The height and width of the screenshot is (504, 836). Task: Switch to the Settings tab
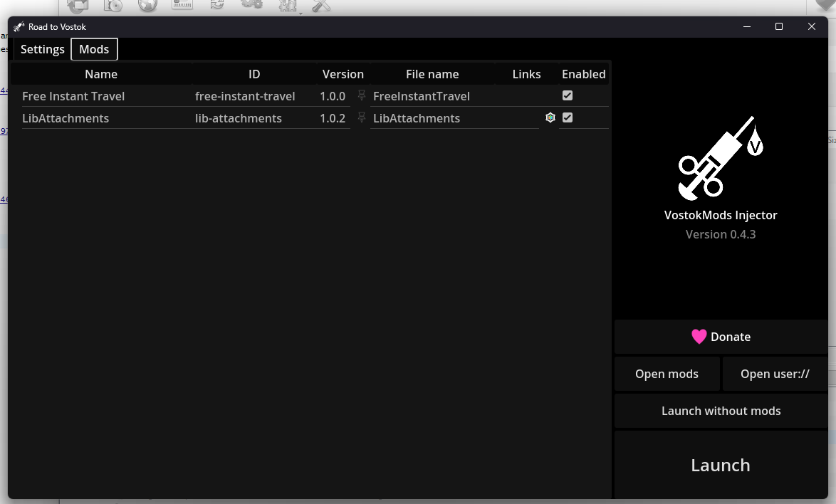click(43, 49)
